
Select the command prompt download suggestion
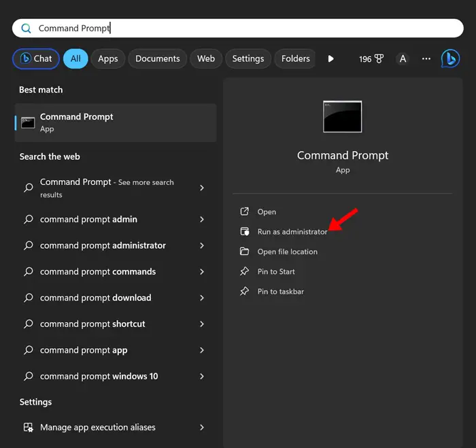click(x=116, y=298)
